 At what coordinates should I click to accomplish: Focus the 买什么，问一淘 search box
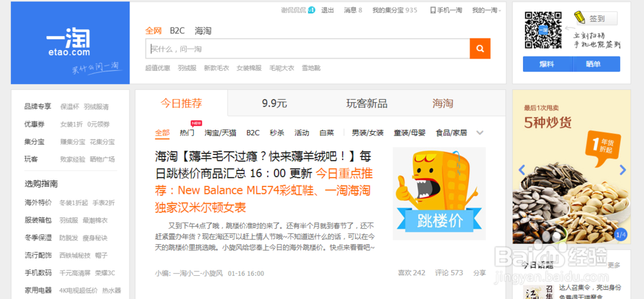click(308, 49)
